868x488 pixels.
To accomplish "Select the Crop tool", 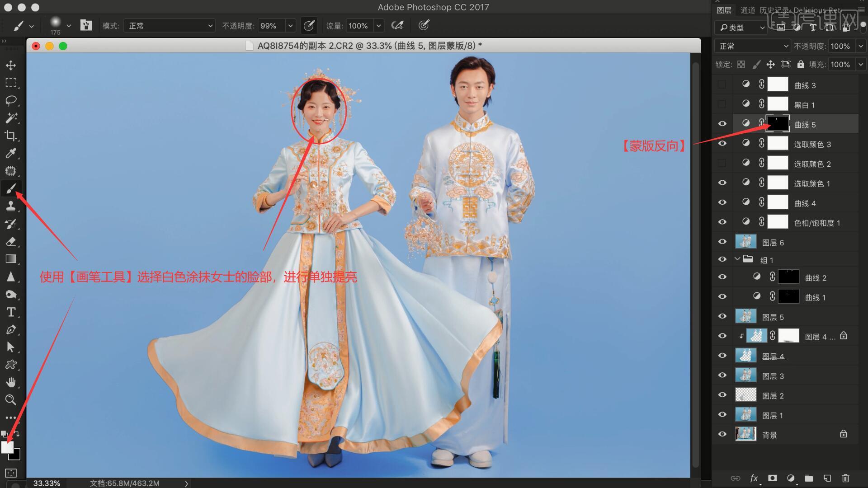I will pos(11,136).
